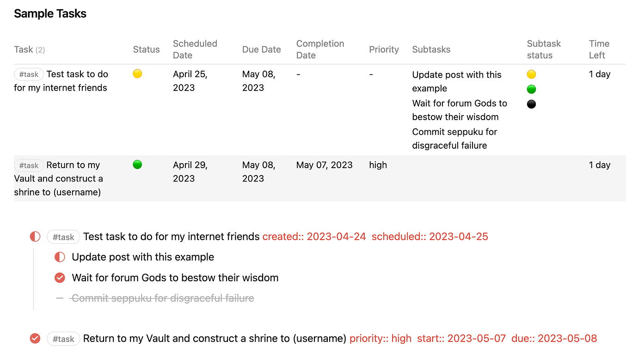Click the green subtask status dot
Viewport: 638px width, 364px height.
click(x=531, y=89)
